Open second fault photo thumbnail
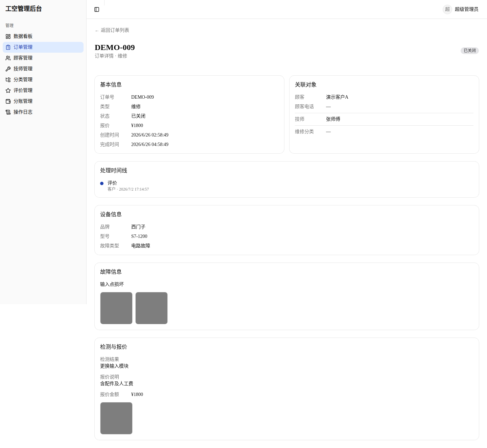 click(x=152, y=308)
